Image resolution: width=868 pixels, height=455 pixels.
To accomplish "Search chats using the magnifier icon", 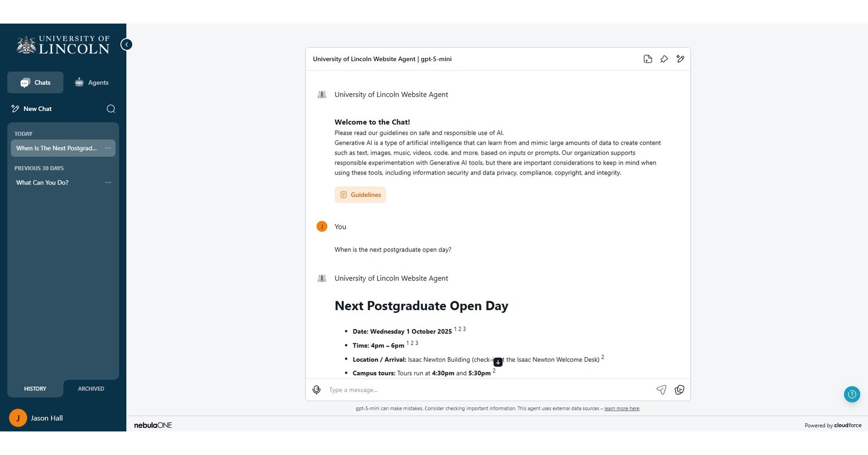I will pyautogui.click(x=111, y=109).
